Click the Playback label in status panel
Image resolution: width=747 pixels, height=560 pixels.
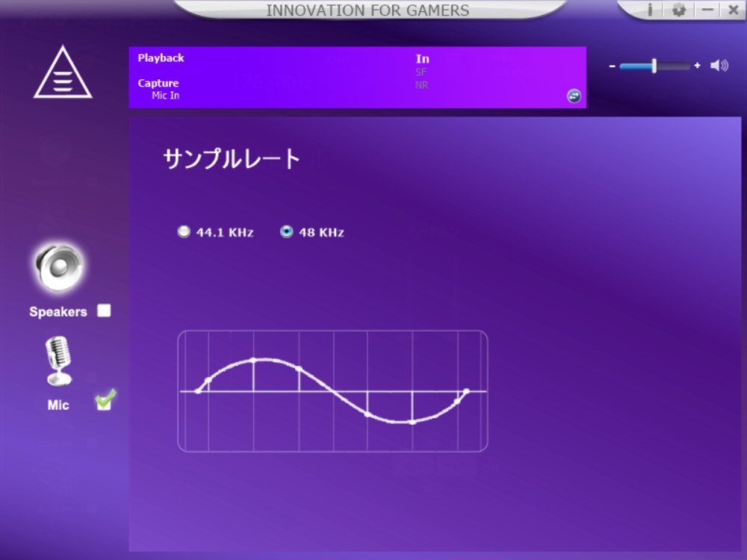click(161, 58)
